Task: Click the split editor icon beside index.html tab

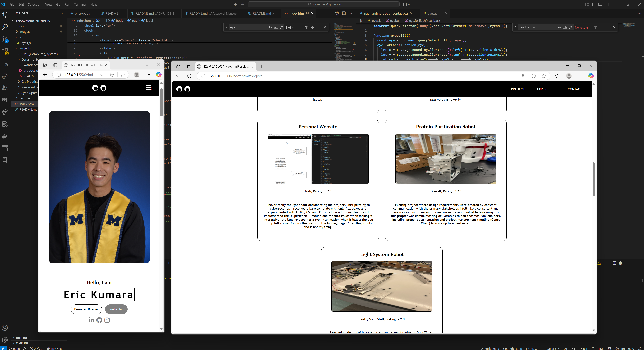Action: [x=344, y=13]
